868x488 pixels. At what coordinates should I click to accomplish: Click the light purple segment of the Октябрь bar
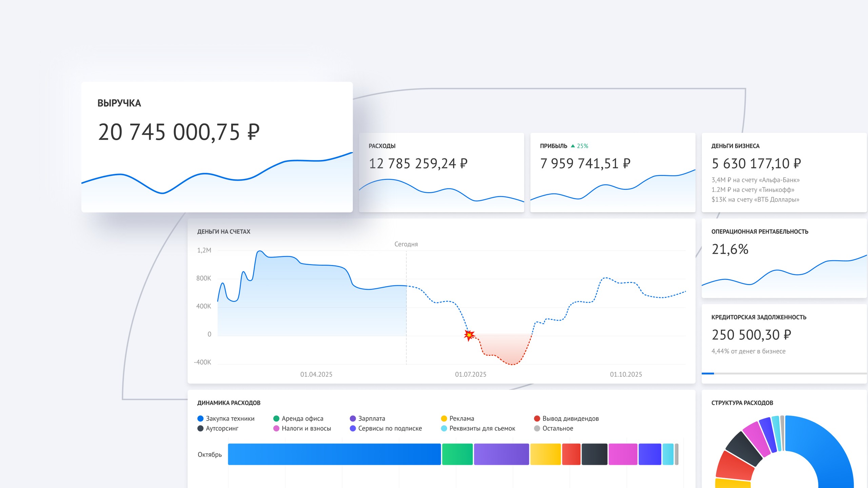tap(501, 454)
